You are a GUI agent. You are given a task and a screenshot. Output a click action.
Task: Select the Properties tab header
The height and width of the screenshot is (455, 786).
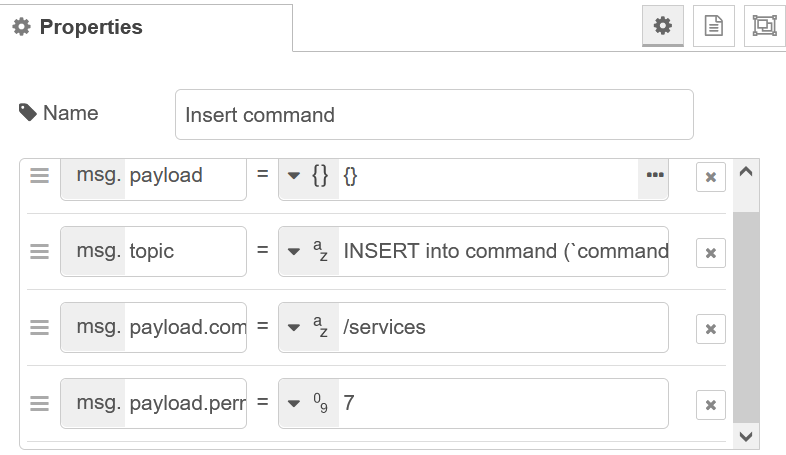tap(145, 27)
